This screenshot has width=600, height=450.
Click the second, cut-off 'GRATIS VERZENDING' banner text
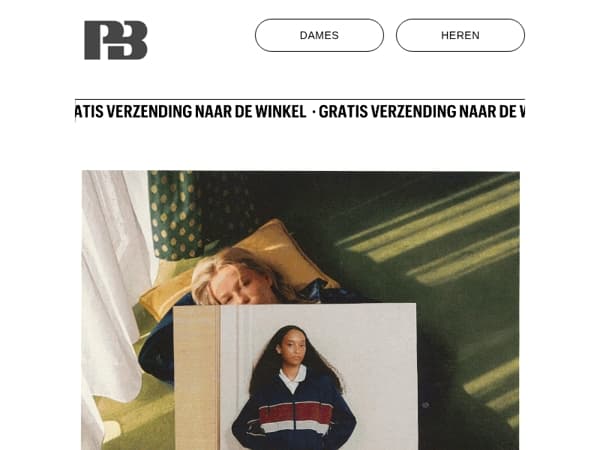click(x=422, y=112)
